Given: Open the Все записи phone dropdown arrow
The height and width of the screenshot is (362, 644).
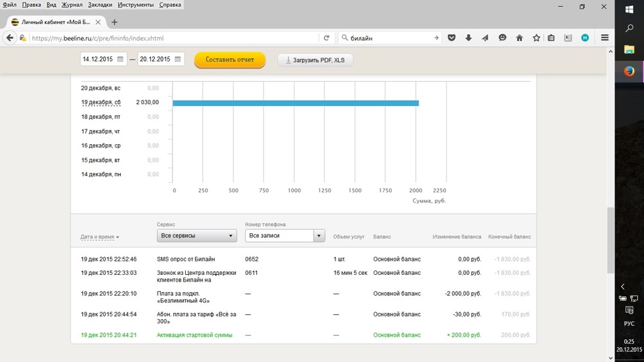Looking at the screenshot, I should [319, 235].
